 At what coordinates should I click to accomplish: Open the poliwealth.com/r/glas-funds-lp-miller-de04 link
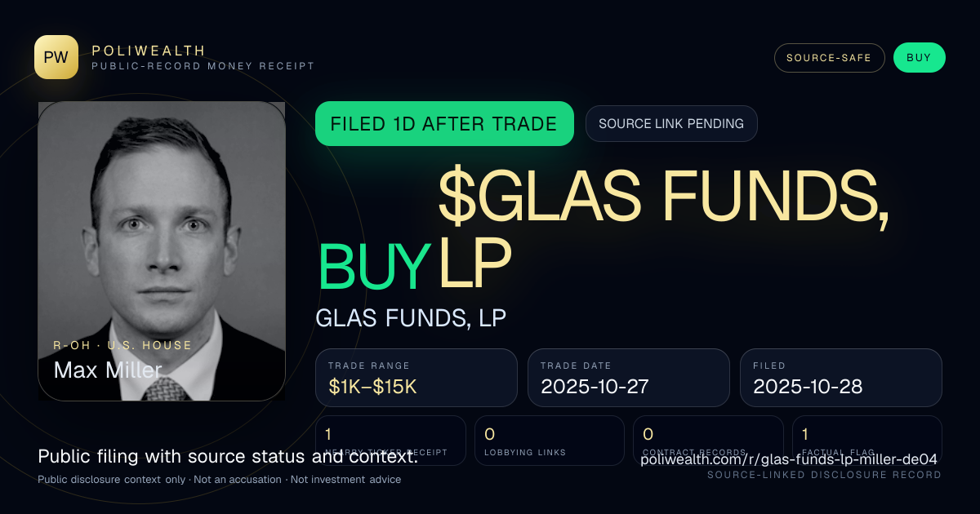pos(789,459)
